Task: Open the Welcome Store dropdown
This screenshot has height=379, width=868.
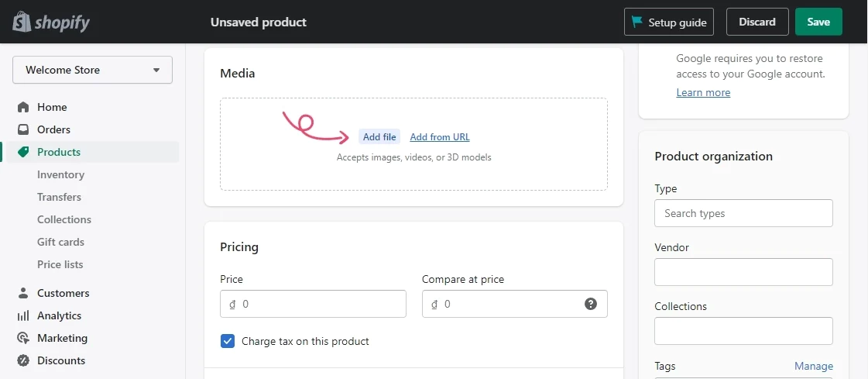Action: [92, 70]
